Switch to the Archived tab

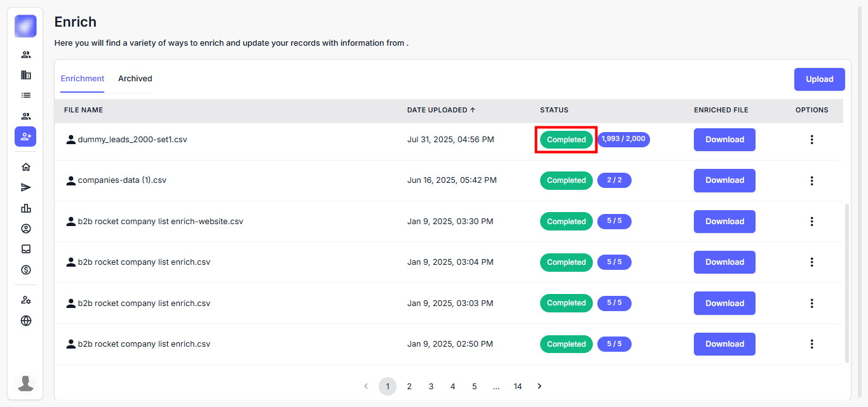point(135,79)
